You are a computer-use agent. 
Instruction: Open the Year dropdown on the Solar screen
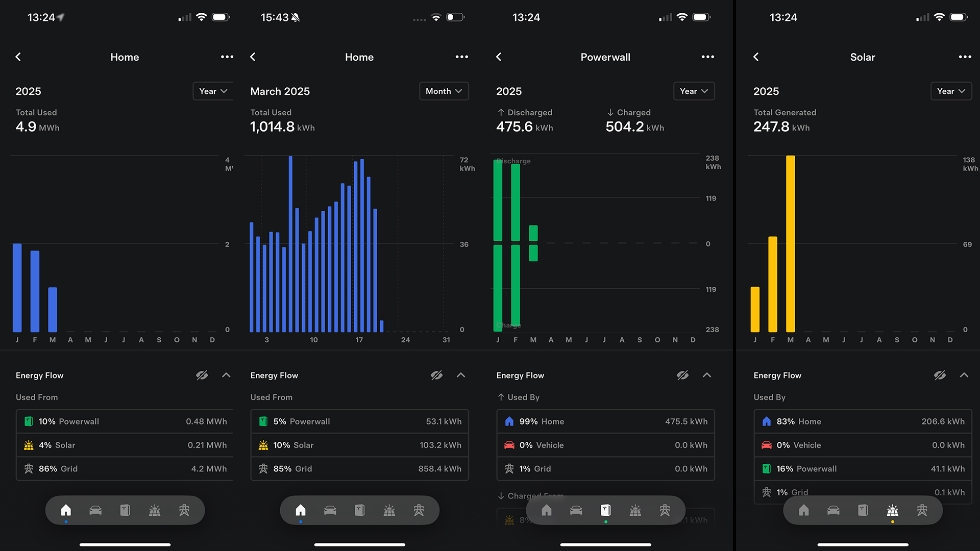(x=950, y=91)
